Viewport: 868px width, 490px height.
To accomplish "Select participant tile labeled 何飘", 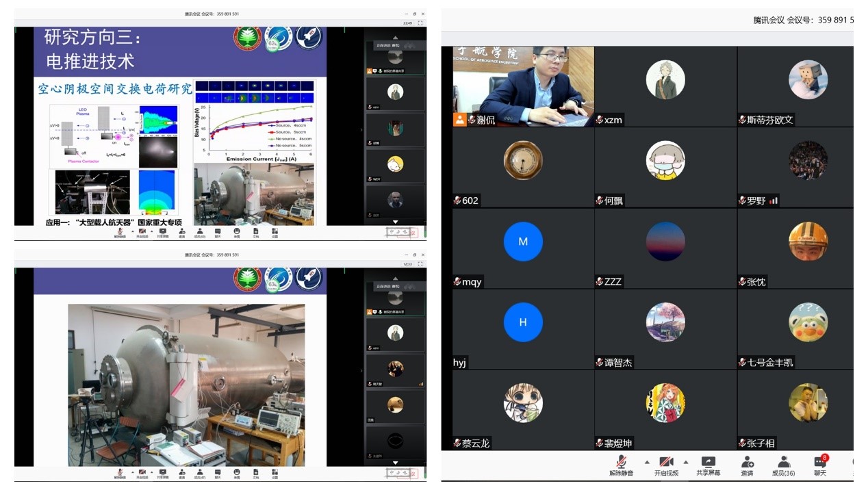I will (665, 167).
